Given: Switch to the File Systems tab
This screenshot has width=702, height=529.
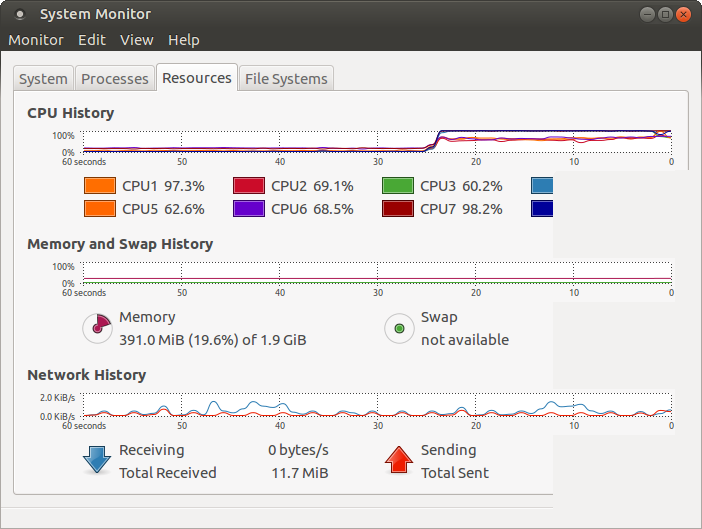Looking at the screenshot, I should click(x=286, y=78).
